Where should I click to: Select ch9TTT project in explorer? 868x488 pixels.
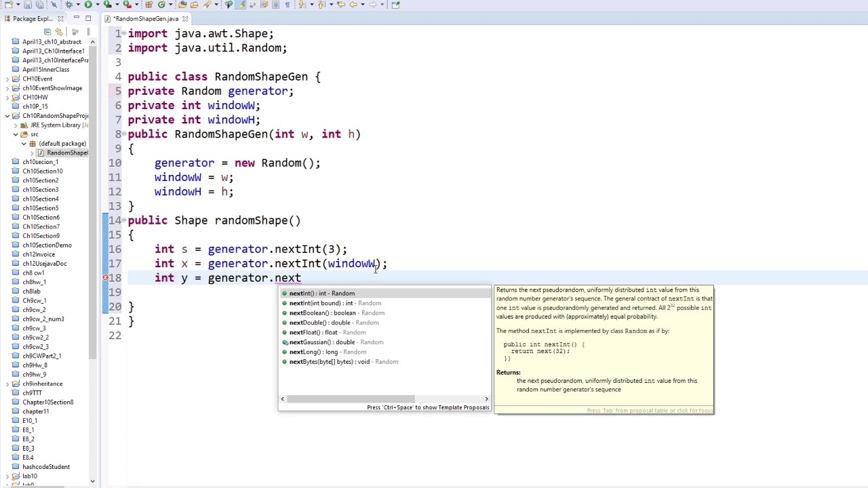(32, 393)
